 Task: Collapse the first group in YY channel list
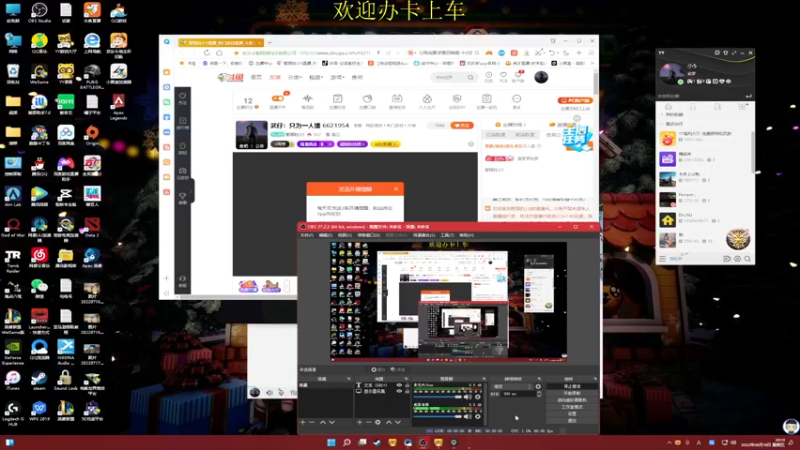[662, 114]
